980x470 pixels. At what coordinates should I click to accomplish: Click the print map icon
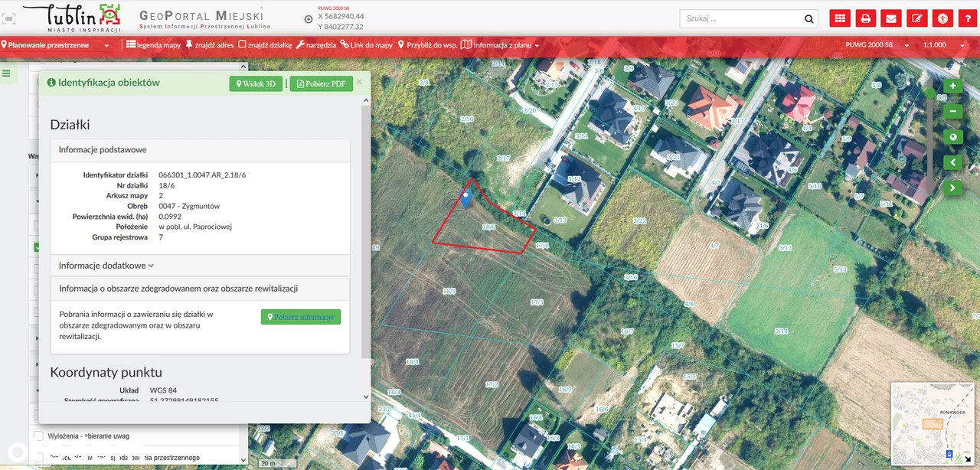[x=865, y=19]
